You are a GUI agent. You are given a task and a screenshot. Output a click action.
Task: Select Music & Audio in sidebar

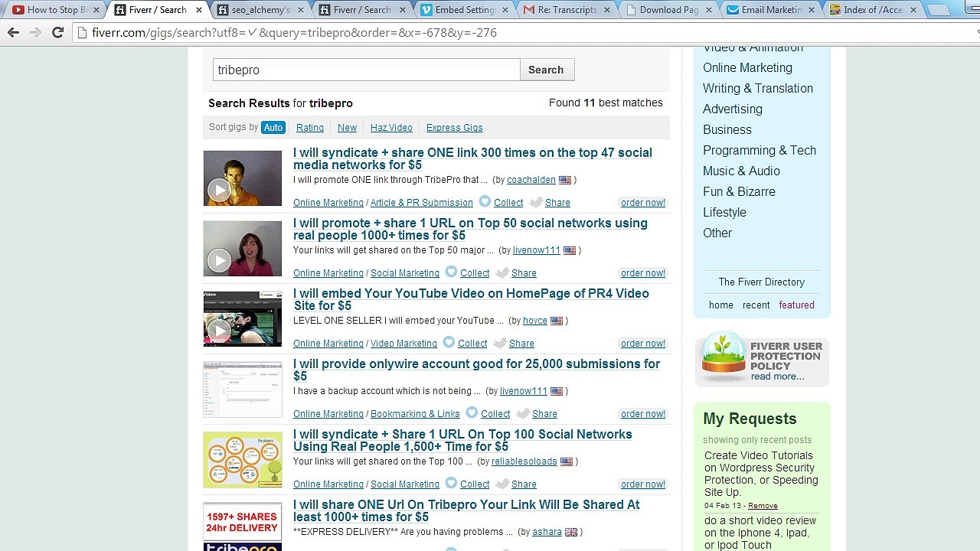[x=741, y=171]
